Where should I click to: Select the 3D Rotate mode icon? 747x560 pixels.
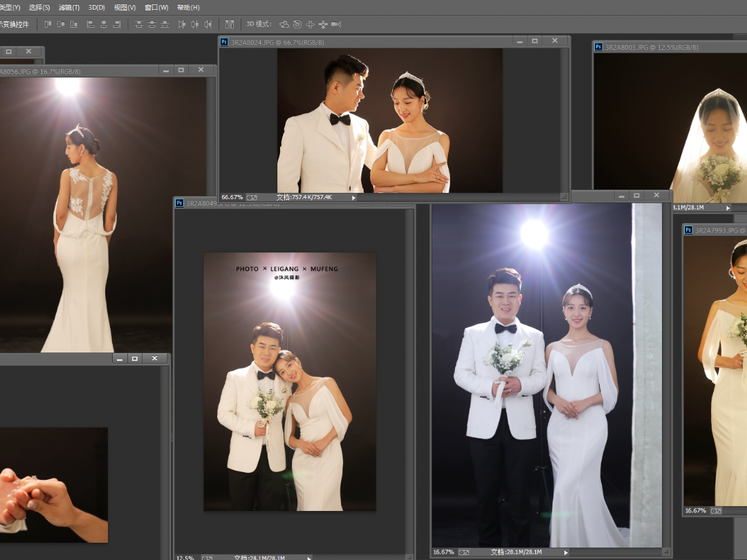[x=284, y=24]
